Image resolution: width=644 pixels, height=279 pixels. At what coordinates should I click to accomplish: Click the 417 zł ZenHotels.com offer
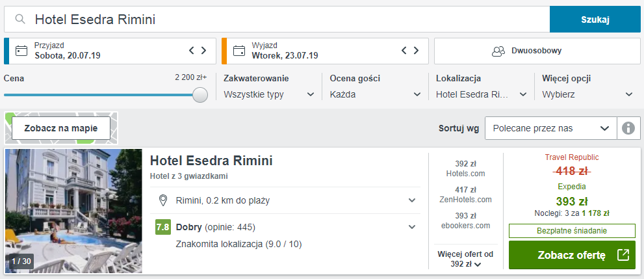click(465, 194)
